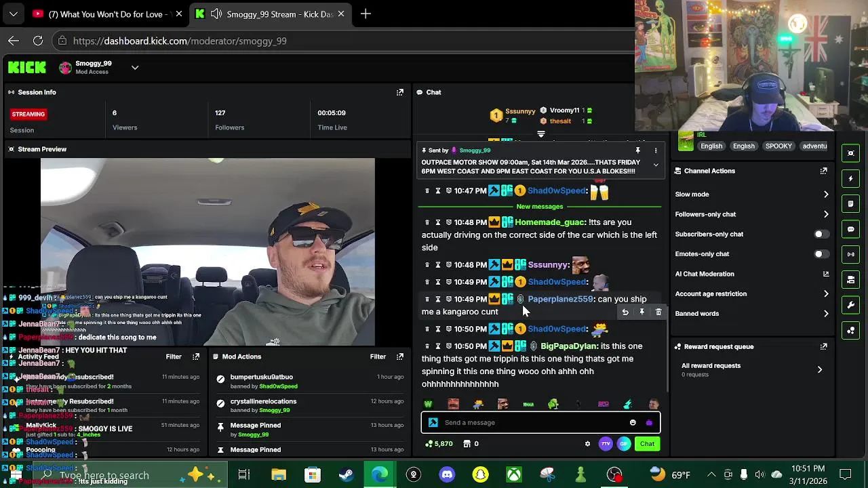Screen dimensions: 868x488
Task: Pop out the Session Info panel
Action: pos(400,92)
